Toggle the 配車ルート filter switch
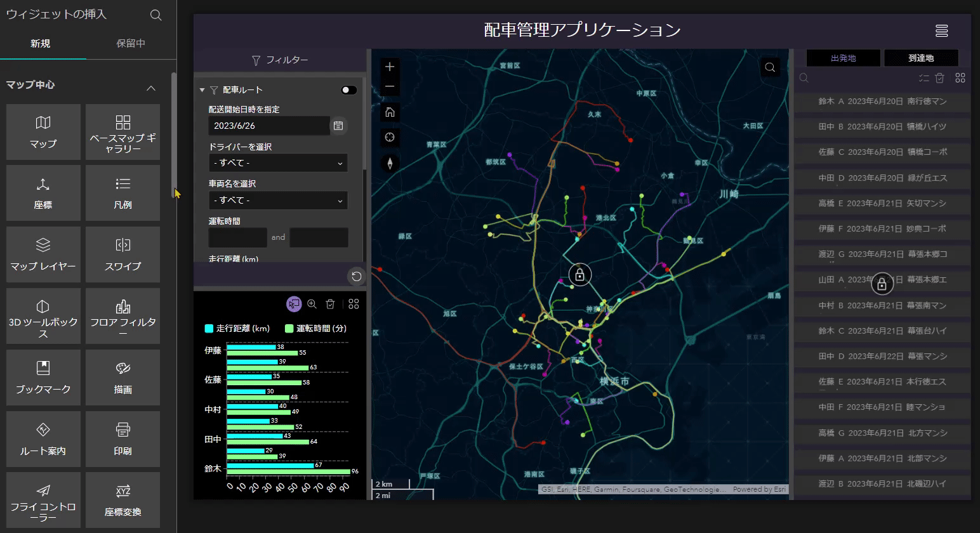Screen dimensions: 980x533 pyautogui.click(x=348, y=90)
